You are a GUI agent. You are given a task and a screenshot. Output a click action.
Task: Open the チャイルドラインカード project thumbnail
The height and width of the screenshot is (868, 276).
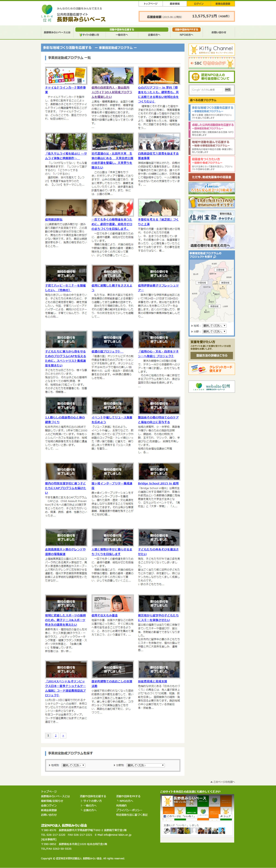(66, 76)
